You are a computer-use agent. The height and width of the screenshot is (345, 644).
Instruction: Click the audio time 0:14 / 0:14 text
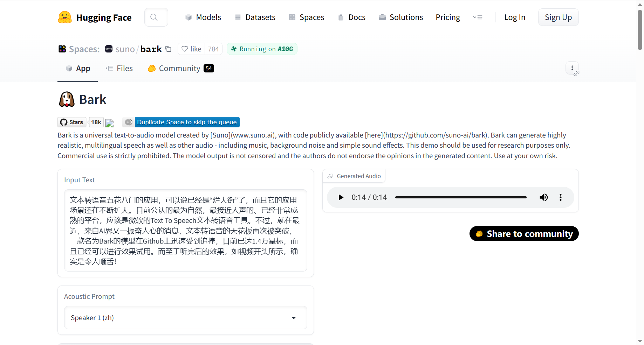pyautogui.click(x=369, y=197)
